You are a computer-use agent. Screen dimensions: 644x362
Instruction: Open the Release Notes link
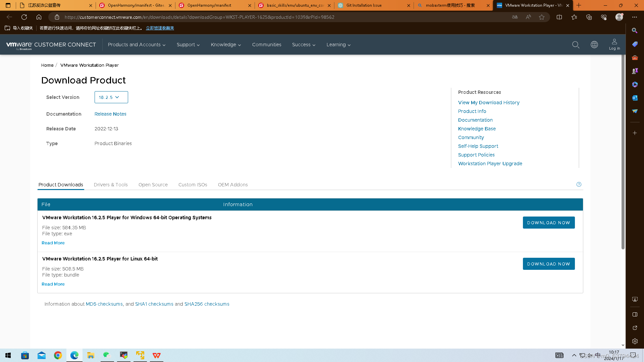pyautogui.click(x=110, y=114)
